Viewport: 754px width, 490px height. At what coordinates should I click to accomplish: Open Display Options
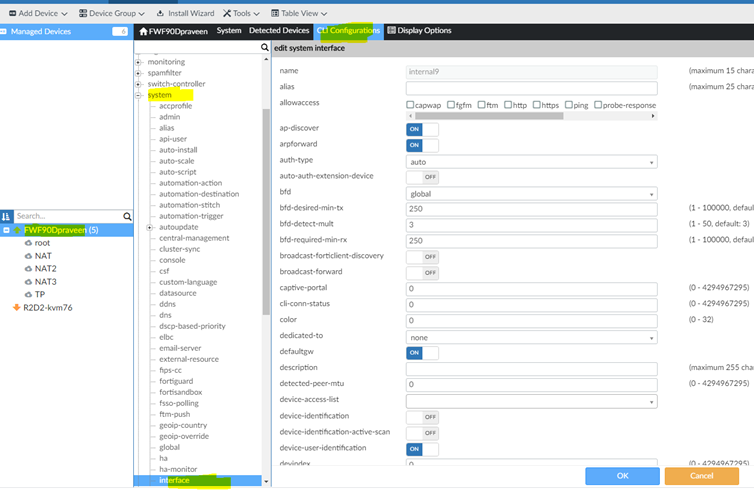[x=419, y=31]
